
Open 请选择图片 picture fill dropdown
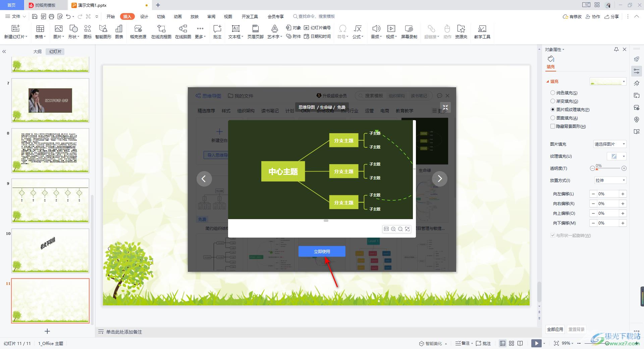click(610, 144)
